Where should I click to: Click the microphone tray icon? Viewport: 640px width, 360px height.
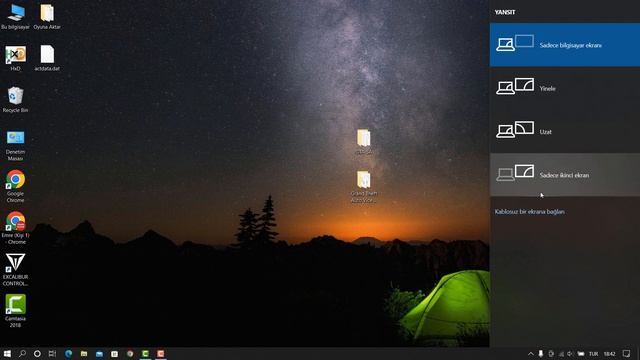(541, 354)
